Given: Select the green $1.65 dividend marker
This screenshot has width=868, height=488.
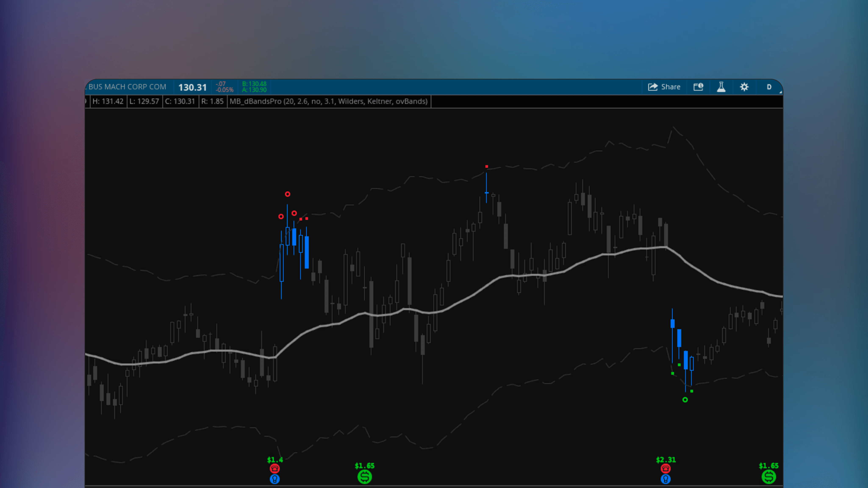Looking at the screenshot, I should [x=365, y=477].
